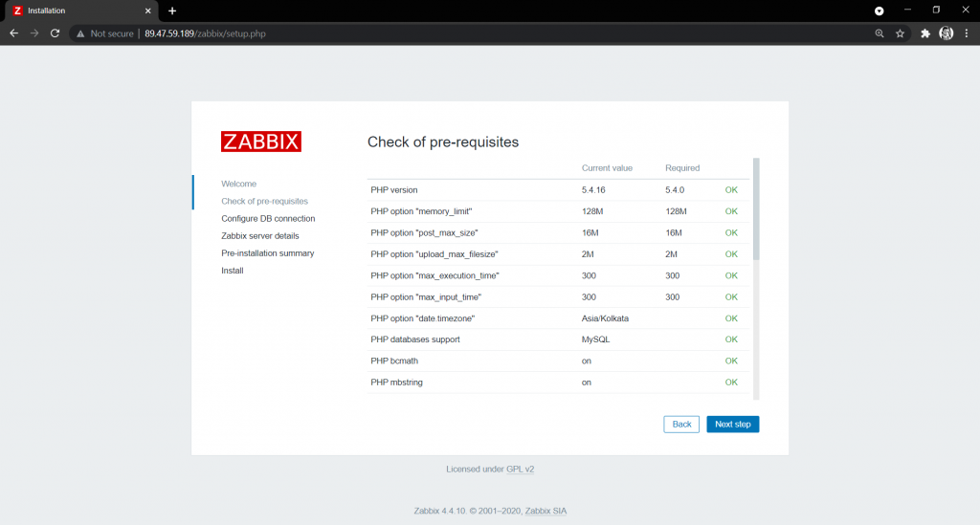Click the Next step button
This screenshot has width=980, height=525.
click(x=732, y=425)
